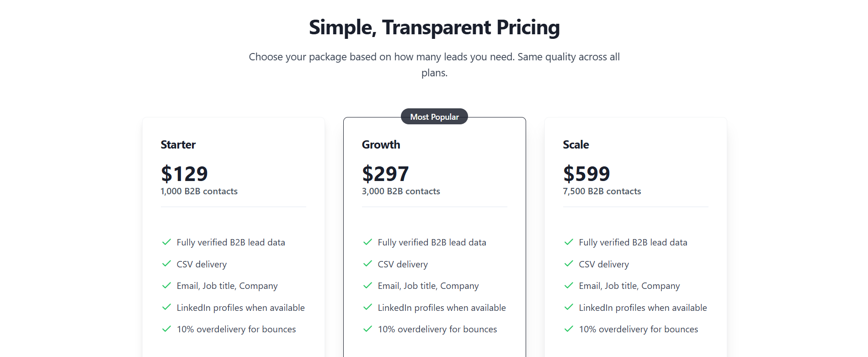Select the Scale plan heading

[x=576, y=144]
